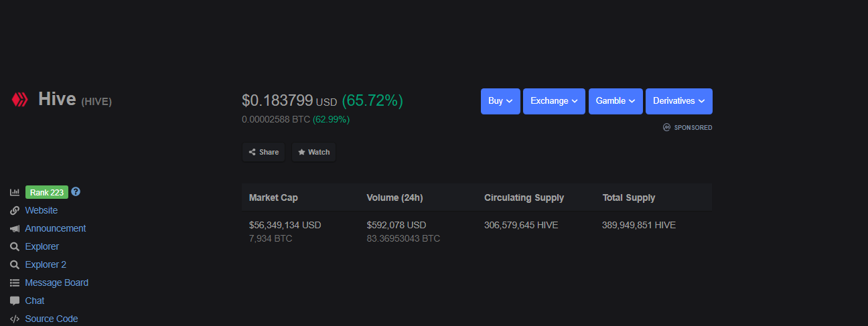
Task: Click the Circulating Supply column header
Action: tap(524, 197)
